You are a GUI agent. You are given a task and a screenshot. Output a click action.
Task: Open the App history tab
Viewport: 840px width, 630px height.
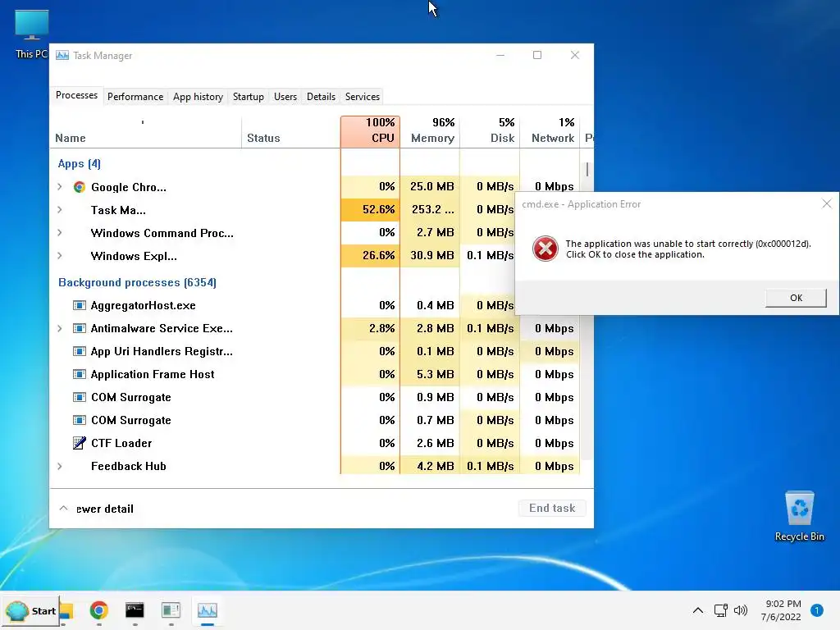198,97
